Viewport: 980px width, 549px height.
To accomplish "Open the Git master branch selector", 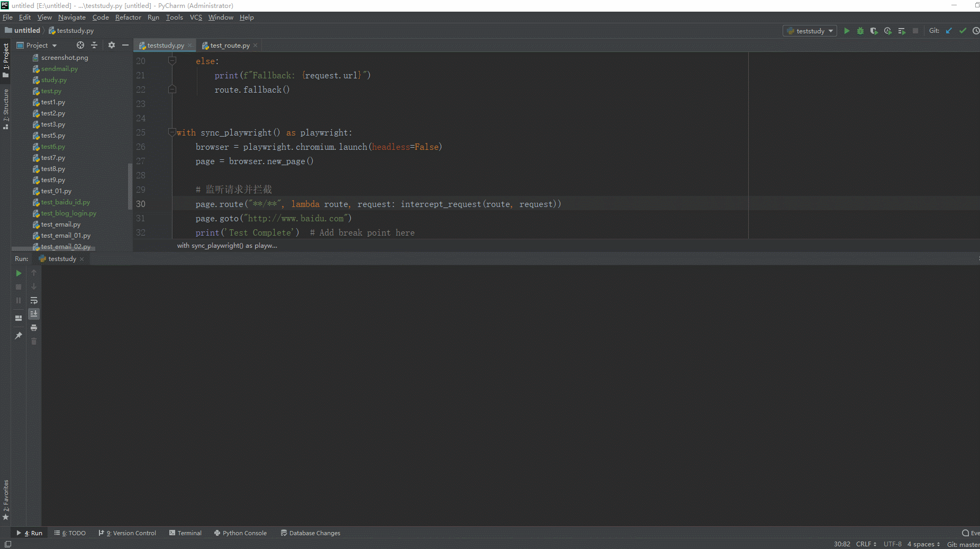I will coord(963,544).
